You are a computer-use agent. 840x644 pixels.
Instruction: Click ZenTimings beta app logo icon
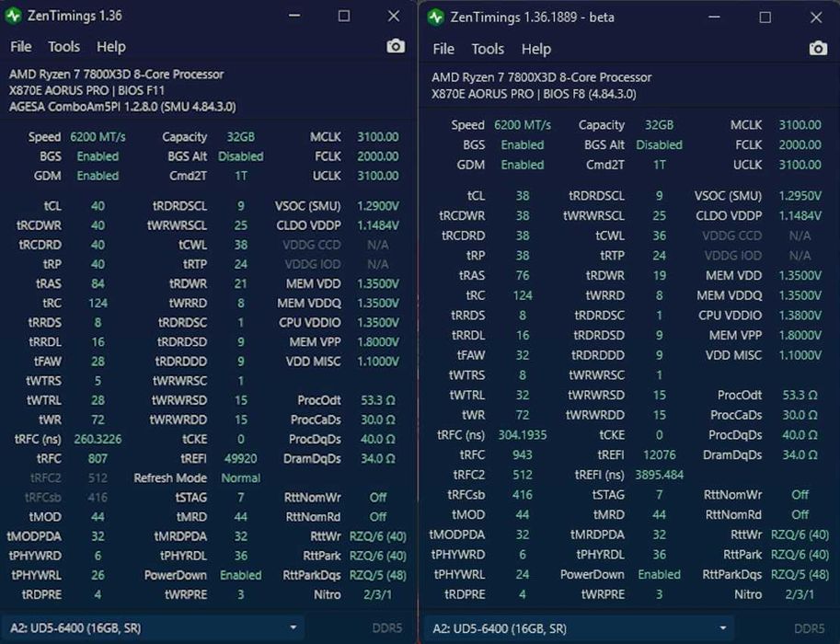pyautogui.click(x=436, y=17)
